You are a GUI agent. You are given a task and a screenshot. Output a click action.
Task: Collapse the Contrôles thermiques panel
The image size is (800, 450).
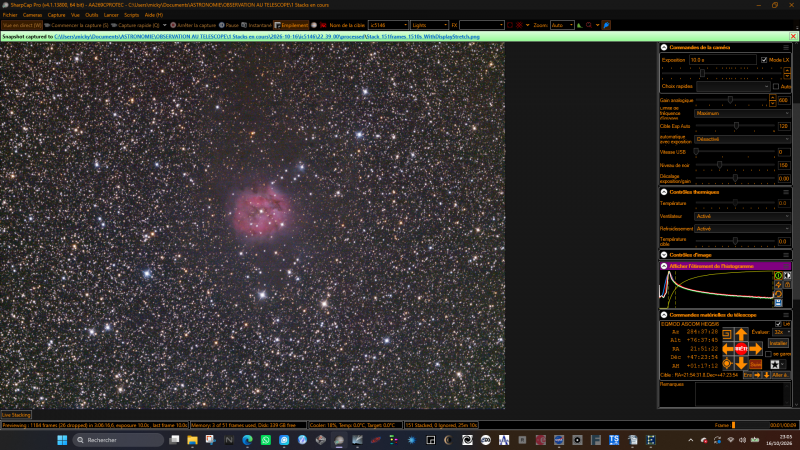coord(664,192)
